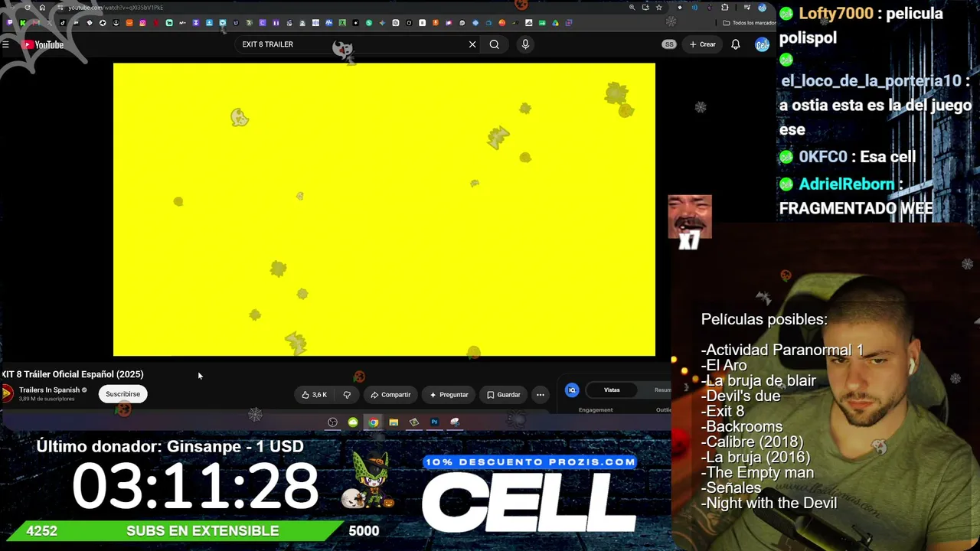Subscribe via the Suscribirse button
Viewport: 980px width, 551px height.
(x=122, y=394)
